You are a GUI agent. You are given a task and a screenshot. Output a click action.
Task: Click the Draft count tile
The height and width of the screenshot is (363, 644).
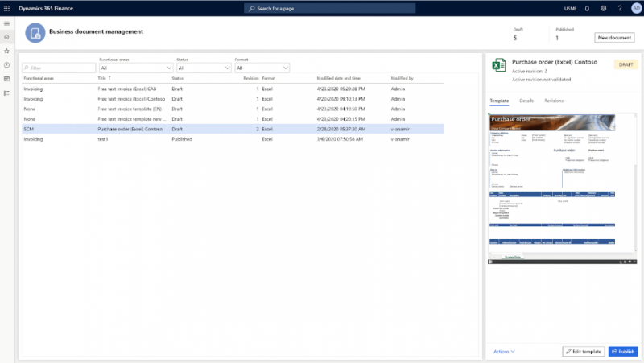[518, 34]
